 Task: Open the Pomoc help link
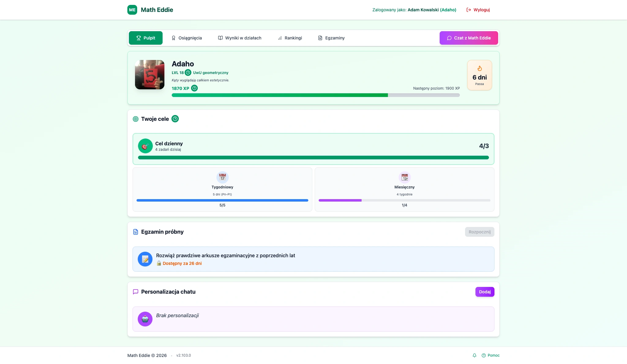click(490, 355)
